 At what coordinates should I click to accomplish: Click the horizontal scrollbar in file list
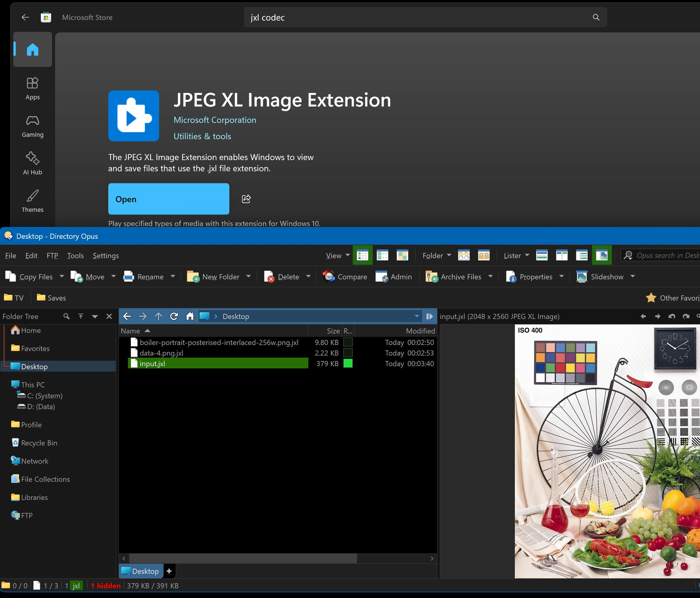click(243, 558)
